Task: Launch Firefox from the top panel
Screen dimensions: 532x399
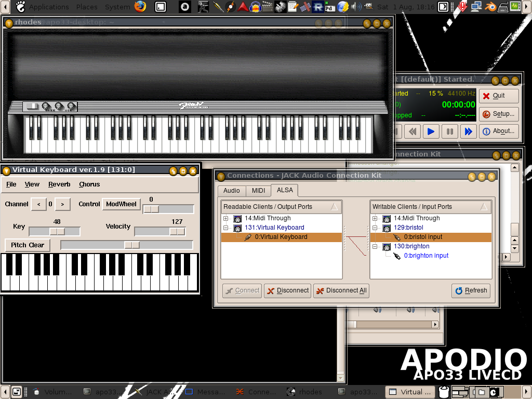Action: 140,6
